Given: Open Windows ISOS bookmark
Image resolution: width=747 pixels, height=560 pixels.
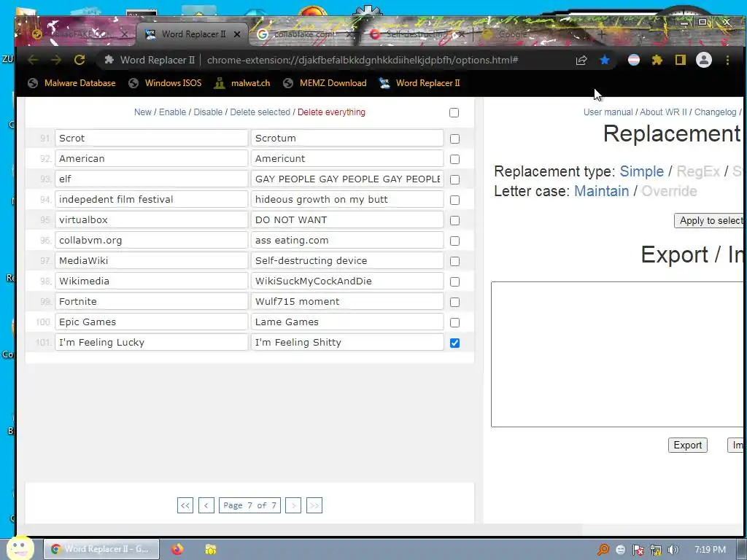Looking at the screenshot, I should (x=165, y=83).
